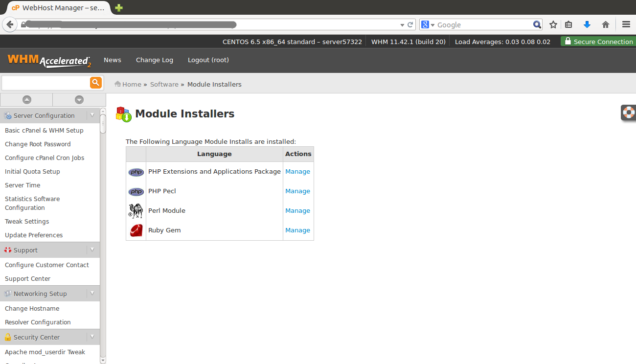Click the magnifier icon in Google search box
The height and width of the screenshot is (364, 636).
pyautogui.click(x=537, y=24)
